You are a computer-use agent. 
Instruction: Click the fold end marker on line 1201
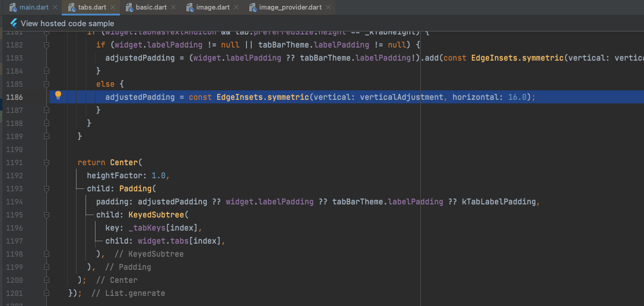(x=46, y=294)
